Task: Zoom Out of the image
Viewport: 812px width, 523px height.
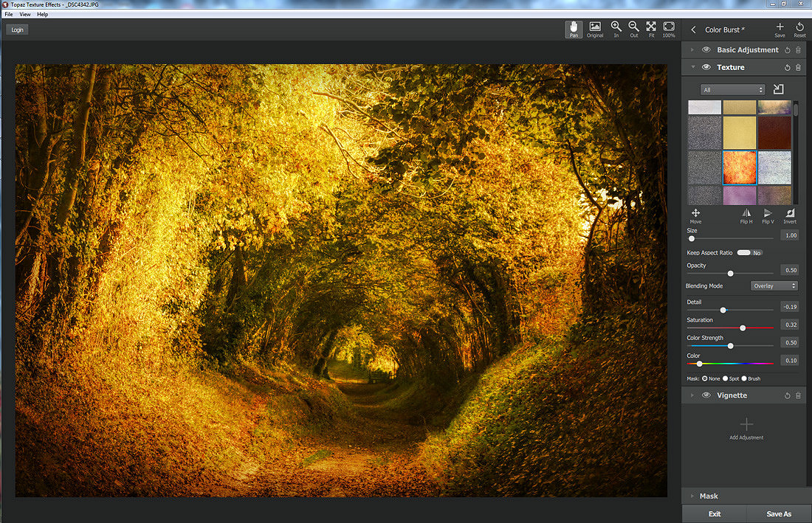Action: [x=634, y=30]
